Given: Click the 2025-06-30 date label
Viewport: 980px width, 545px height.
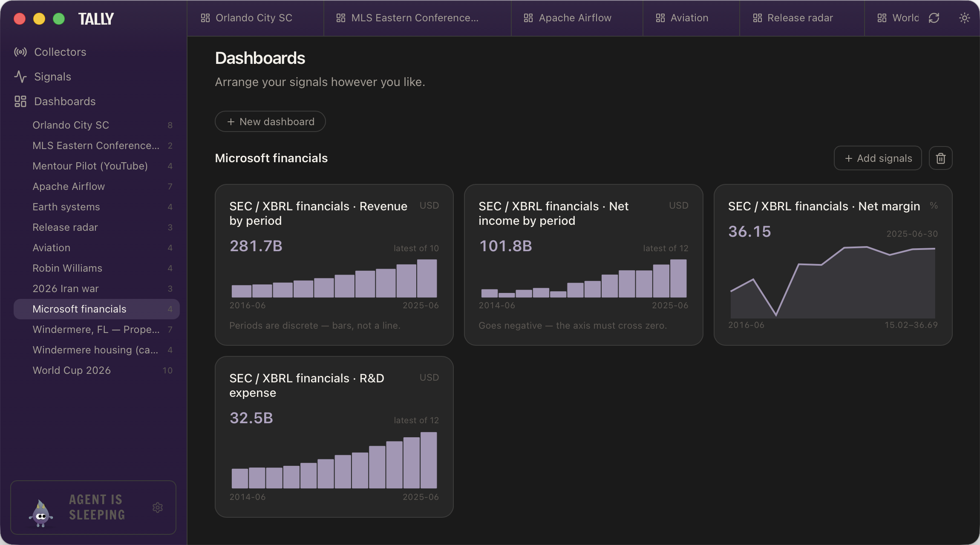Looking at the screenshot, I should click(x=912, y=234).
